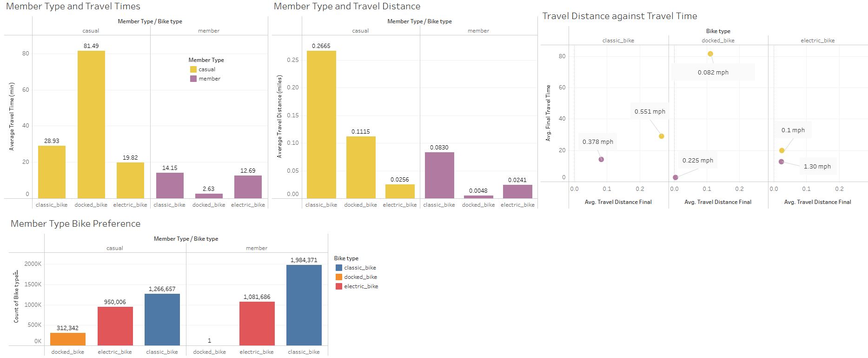Click the Member Type Bike Preference title
This screenshot has width=868, height=358.
pos(76,223)
